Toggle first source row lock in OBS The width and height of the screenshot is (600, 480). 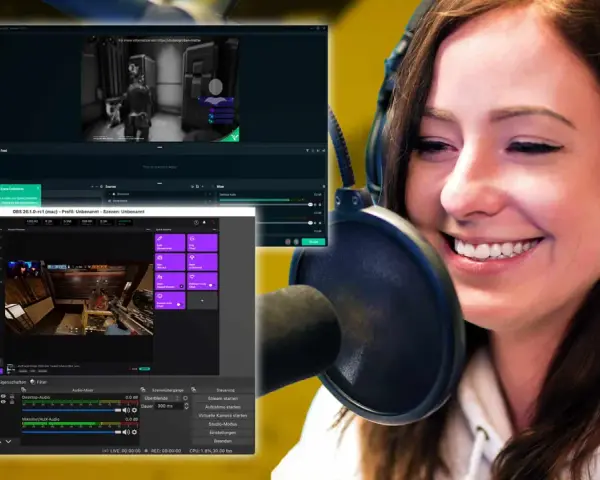coord(12,397)
